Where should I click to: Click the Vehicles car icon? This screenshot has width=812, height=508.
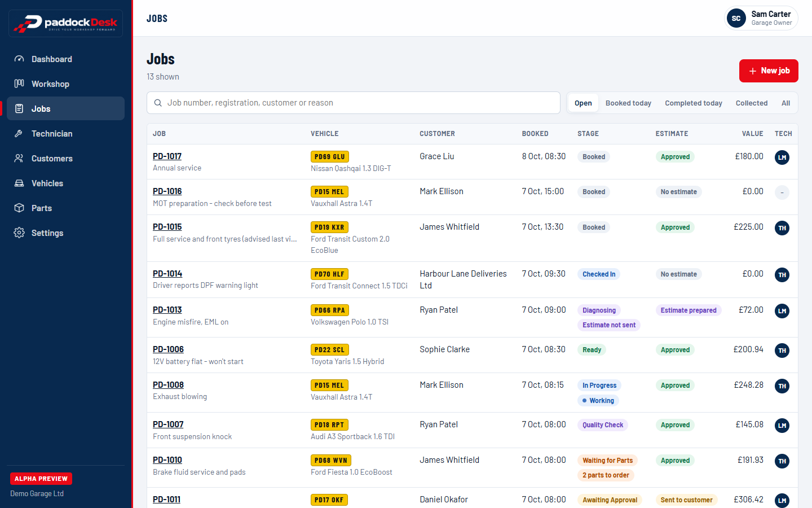[x=19, y=183]
